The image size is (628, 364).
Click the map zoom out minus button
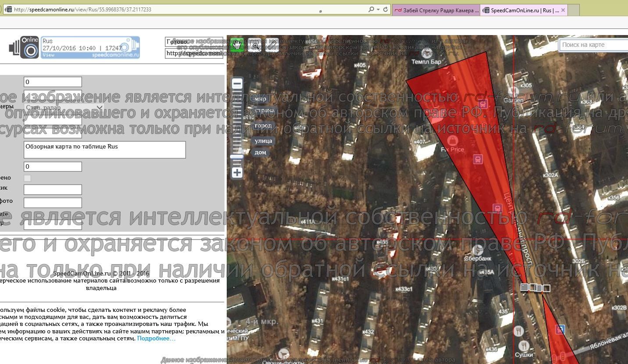(237, 84)
